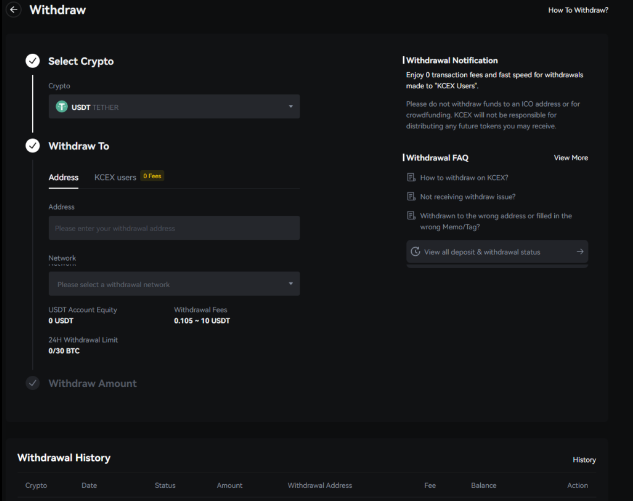
Task: Click View More in Withdrawal FAQ
Action: click(571, 158)
